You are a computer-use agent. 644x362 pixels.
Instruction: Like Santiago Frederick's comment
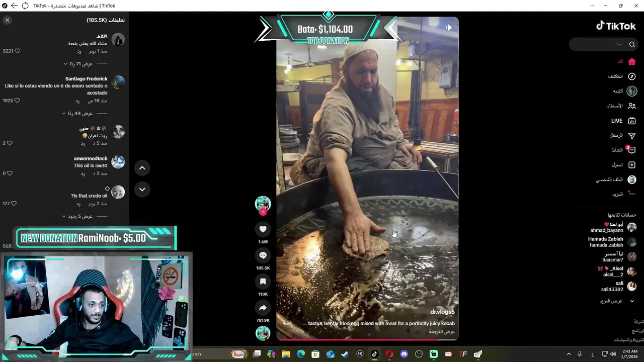coord(17,101)
